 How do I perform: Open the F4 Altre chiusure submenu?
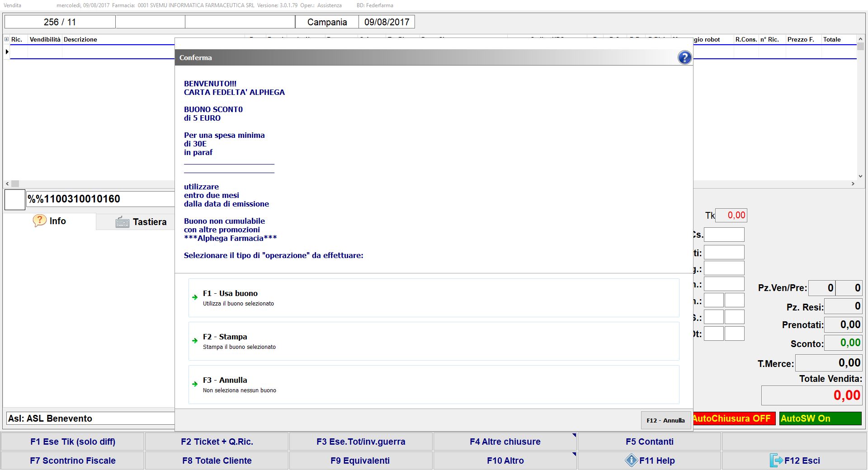click(x=505, y=442)
